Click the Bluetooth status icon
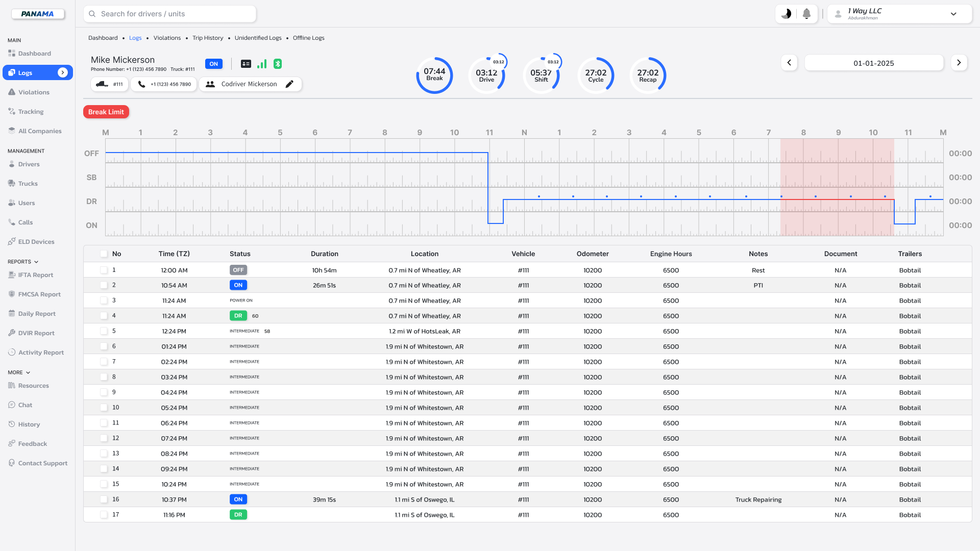The width and height of the screenshot is (980, 551). (278, 64)
